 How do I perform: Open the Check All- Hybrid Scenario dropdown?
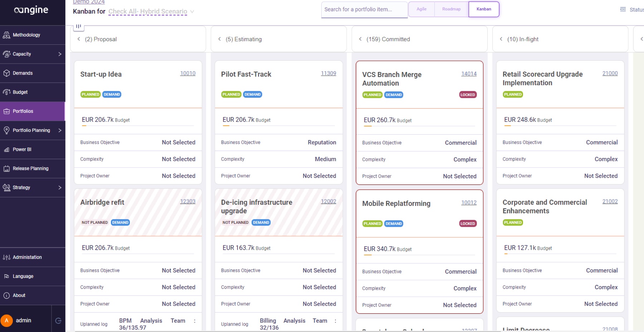point(151,11)
